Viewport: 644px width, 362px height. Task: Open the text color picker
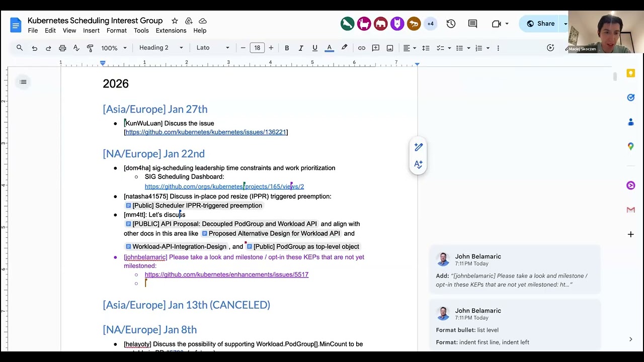click(x=330, y=48)
